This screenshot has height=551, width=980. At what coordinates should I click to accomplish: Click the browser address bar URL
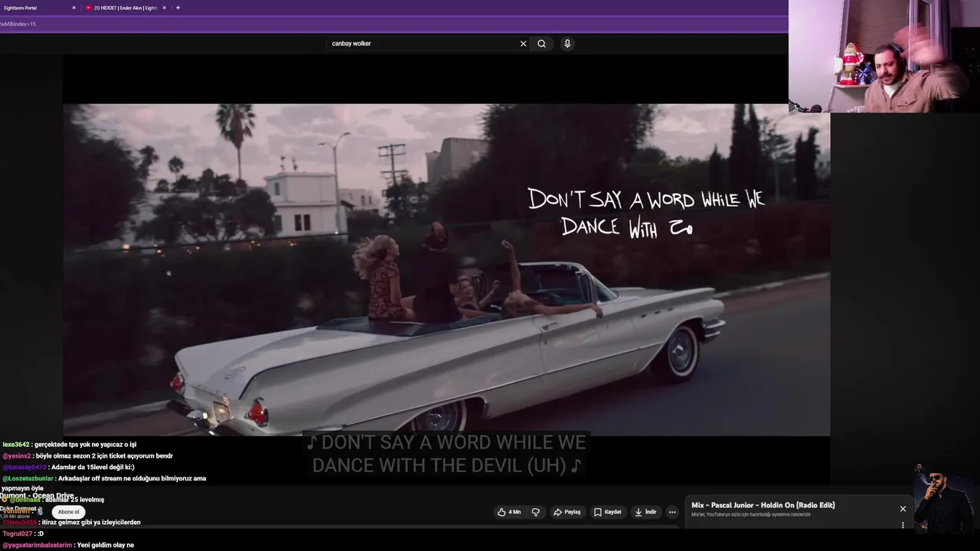pyautogui.click(x=18, y=24)
